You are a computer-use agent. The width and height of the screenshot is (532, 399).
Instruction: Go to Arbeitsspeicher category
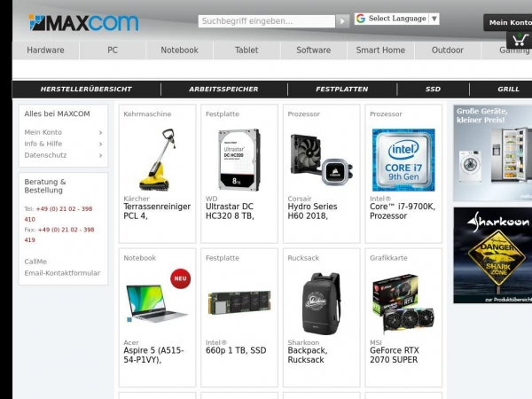[223, 90]
